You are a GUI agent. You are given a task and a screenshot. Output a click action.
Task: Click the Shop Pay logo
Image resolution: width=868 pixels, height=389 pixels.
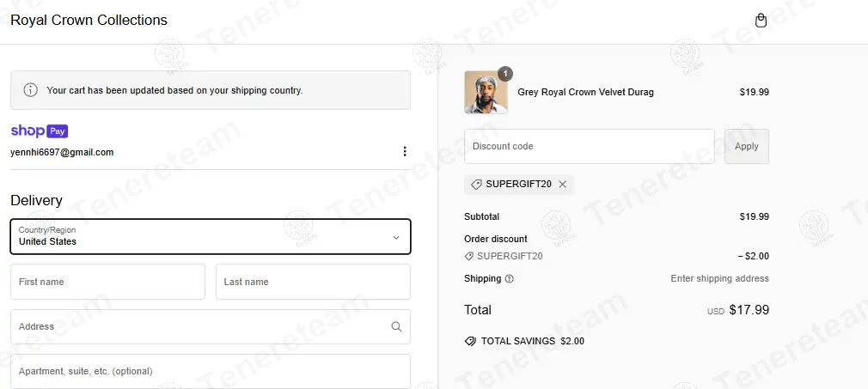(39, 131)
